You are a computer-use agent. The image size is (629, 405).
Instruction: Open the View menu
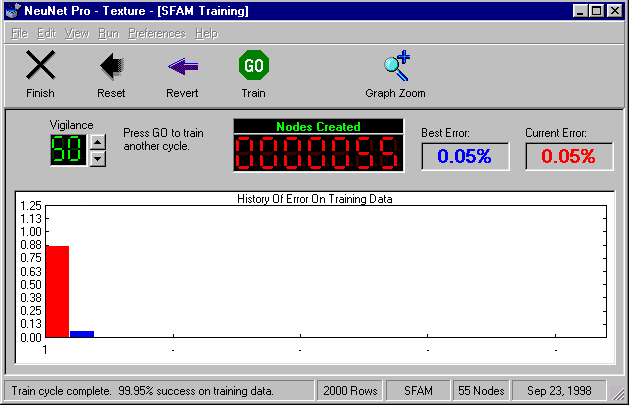[77, 33]
